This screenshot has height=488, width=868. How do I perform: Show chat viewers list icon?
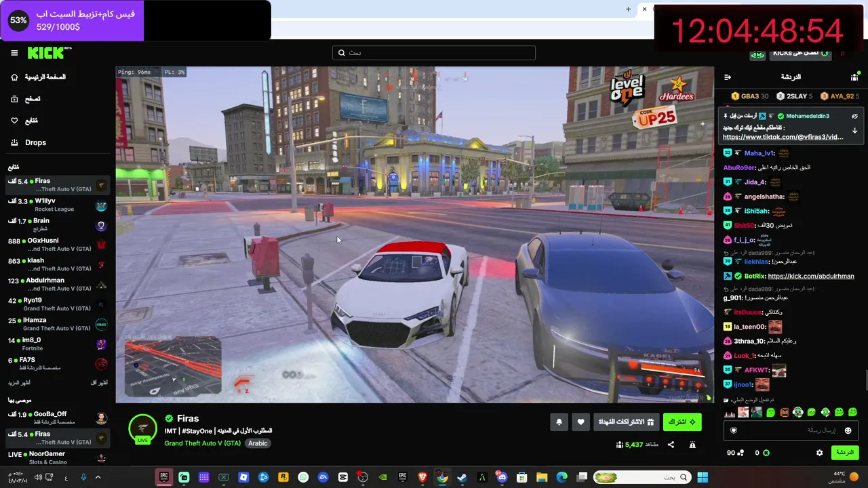click(x=854, y=77)
